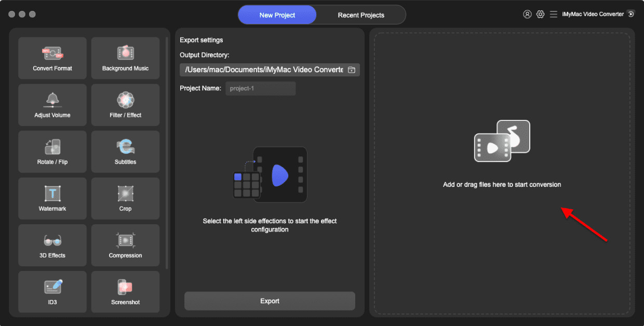Image resolution: width=644 pixels, height=326 pixels.
Task: Open the Compression tool
Action: click(125, 245)
